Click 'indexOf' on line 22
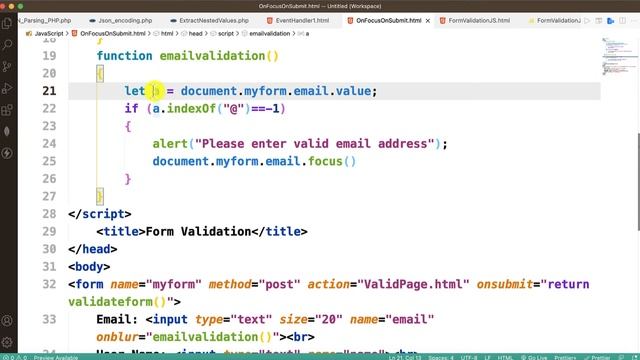 191,109
